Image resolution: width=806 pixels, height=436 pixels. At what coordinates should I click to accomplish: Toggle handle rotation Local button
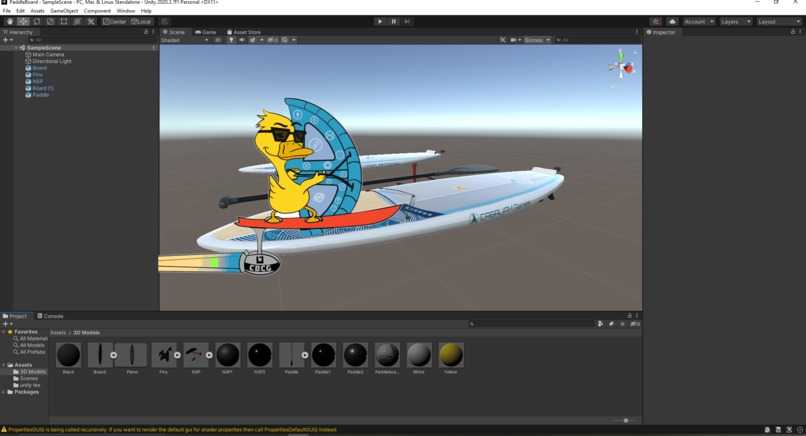point(141,22)
